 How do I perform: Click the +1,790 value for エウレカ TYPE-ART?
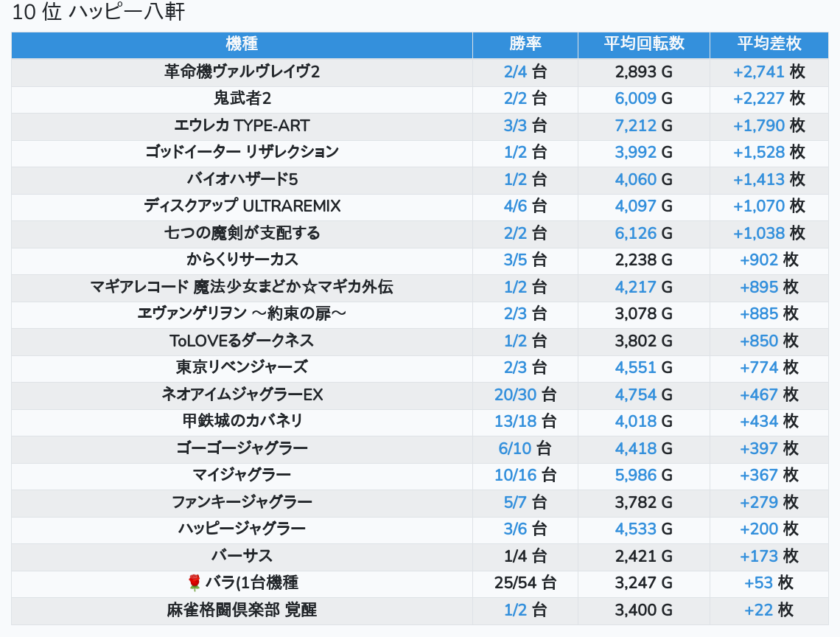[758, 125]
